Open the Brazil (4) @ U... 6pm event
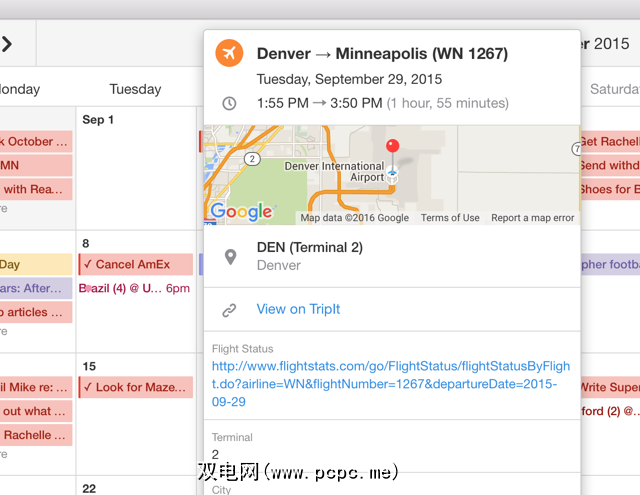 pyautogui.click(x=134, y=289)
